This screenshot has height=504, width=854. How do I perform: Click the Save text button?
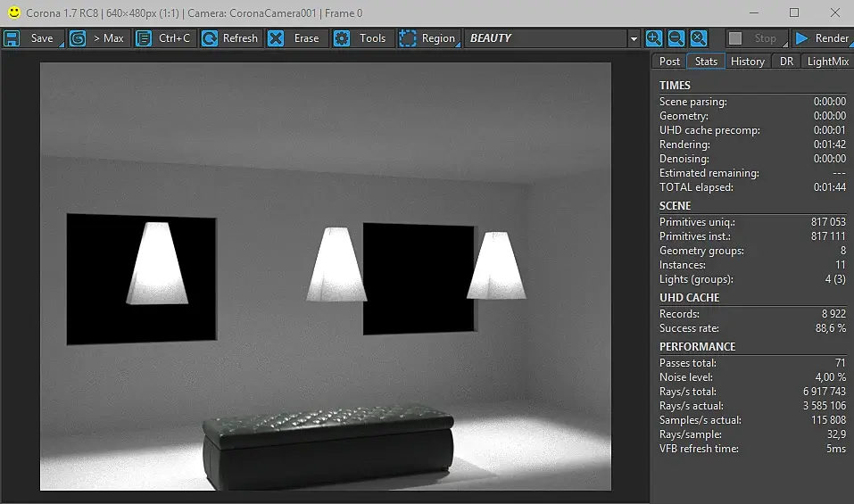tap(42, 38)
